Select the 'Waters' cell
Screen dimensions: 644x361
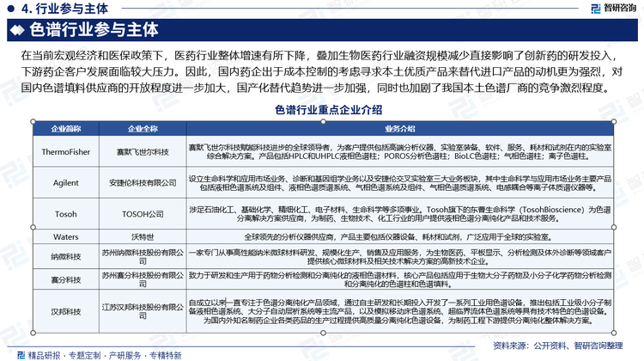tap(66, 237)
